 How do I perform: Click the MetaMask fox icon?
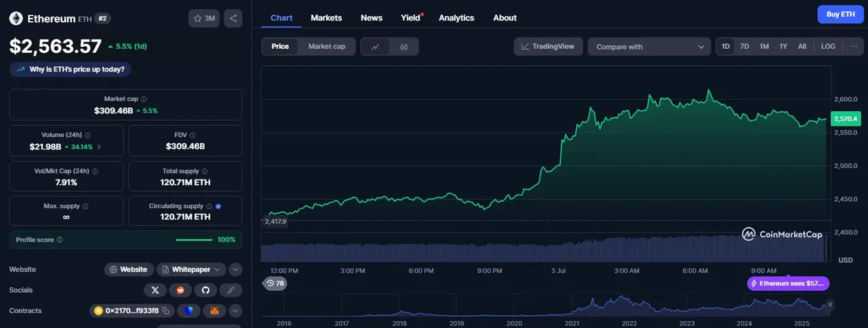click(x=214, y=311)
